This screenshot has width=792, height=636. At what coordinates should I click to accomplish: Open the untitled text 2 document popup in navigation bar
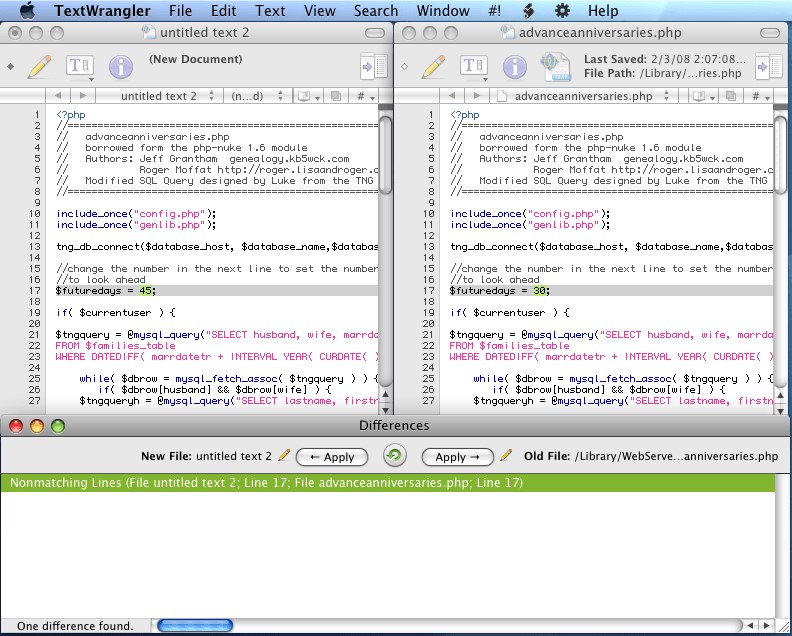coord(166,96)
